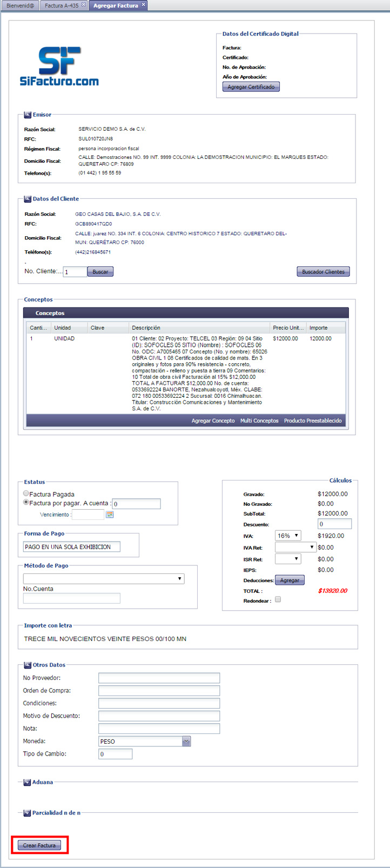Close the Factura A-435 tab
The image size is (390, 868).
[x=84, y=5]
